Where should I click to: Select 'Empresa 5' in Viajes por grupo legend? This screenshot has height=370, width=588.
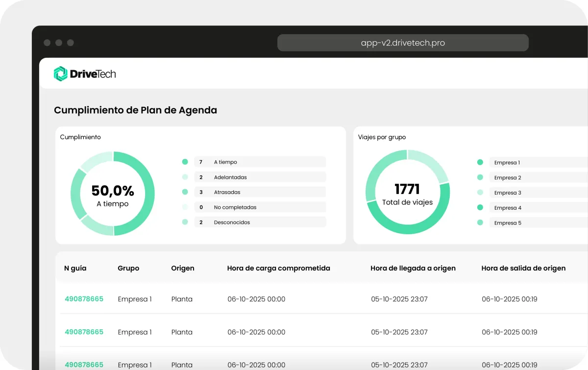click(539, 222)
